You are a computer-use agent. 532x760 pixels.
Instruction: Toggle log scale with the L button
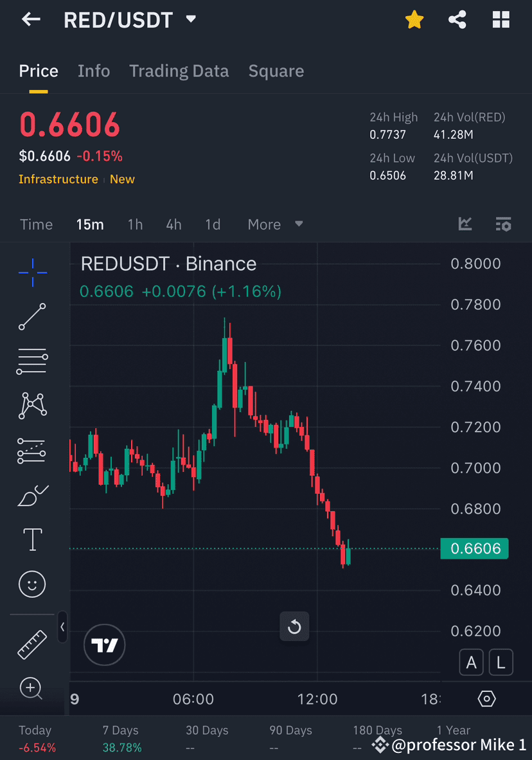[501, 662]
